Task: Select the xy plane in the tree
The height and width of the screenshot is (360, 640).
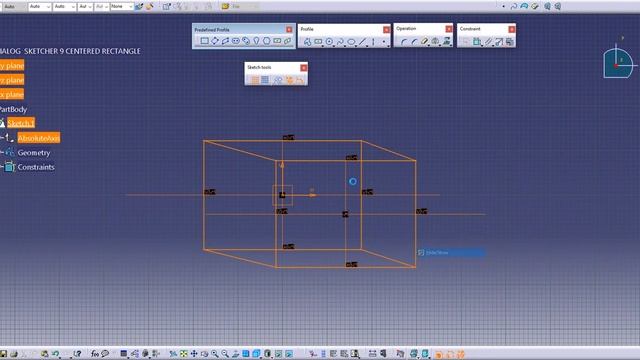Action: pos(12,65)
